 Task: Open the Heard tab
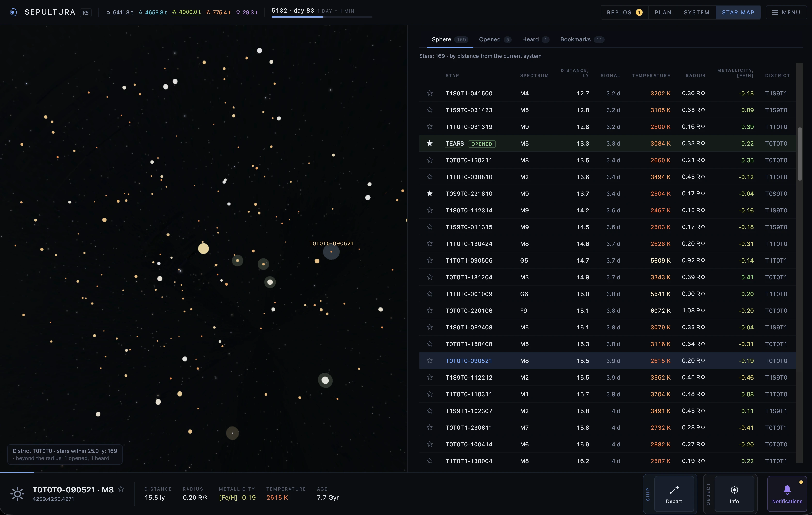(x=536, y=39)
